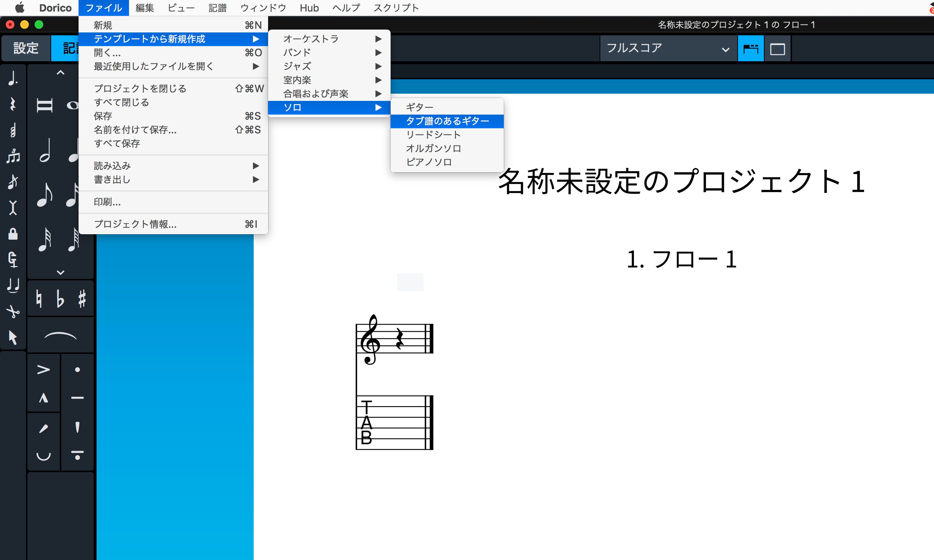Apply staccato-tenuto articulation

point(77,456)
